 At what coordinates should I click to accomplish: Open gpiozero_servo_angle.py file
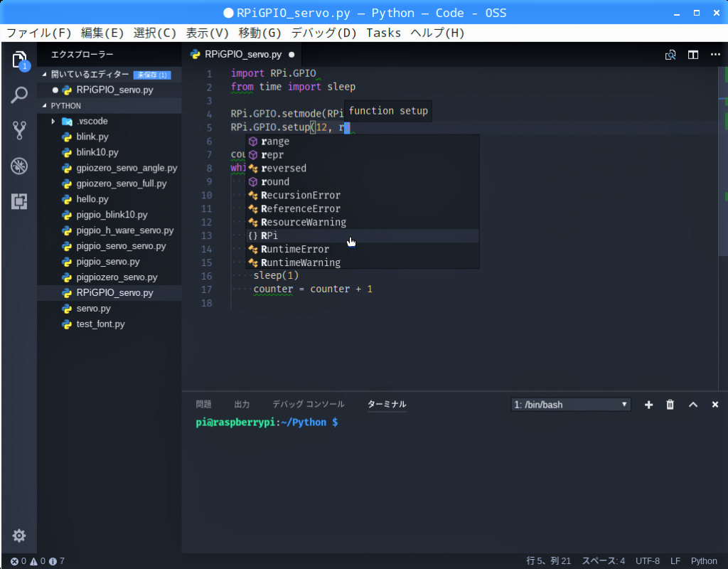coord(109,168)
